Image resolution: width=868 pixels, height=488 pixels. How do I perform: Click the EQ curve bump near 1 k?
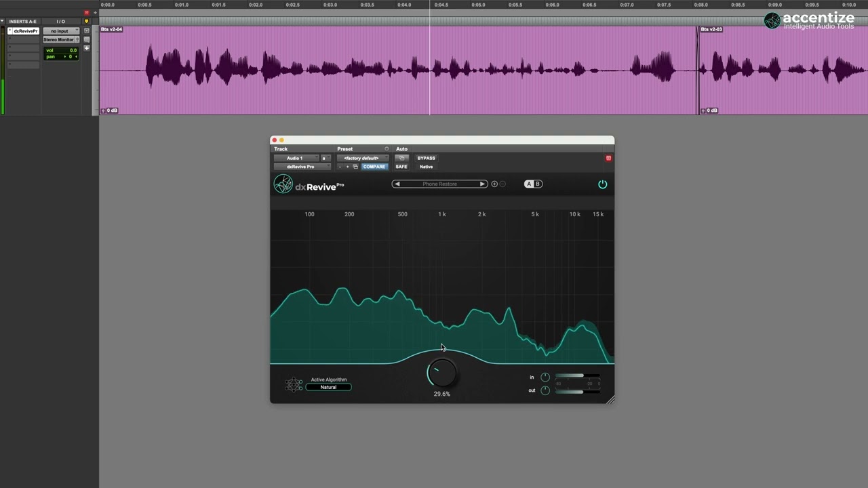tap(441, 351)
